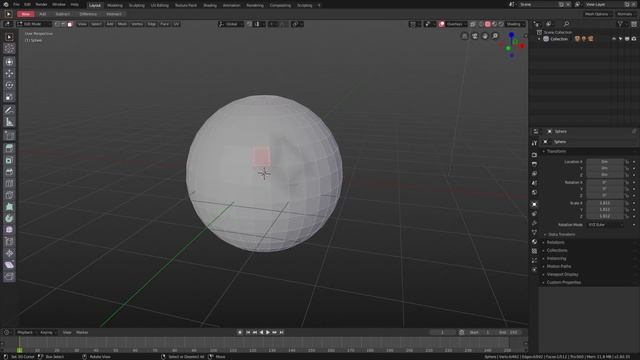Select the Inset Faces tool

[x=9, y=160]
